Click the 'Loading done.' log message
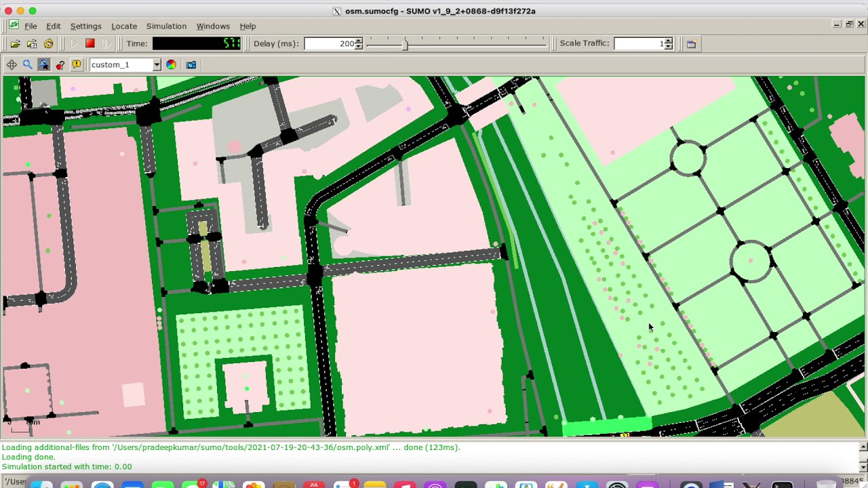 tap(28, 457)
